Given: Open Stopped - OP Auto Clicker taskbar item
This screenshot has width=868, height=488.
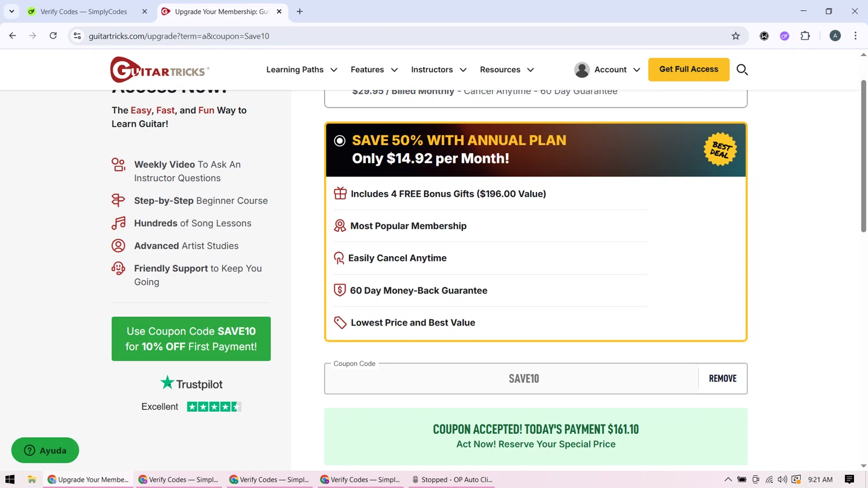Looking at the screenshot, I should [451, 479].
